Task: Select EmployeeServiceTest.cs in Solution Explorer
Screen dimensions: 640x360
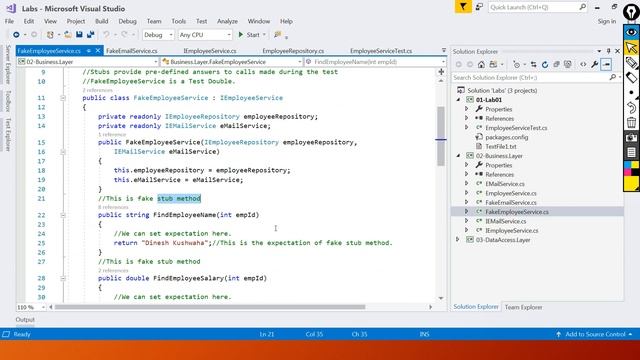Action: (x=516, y=128)
